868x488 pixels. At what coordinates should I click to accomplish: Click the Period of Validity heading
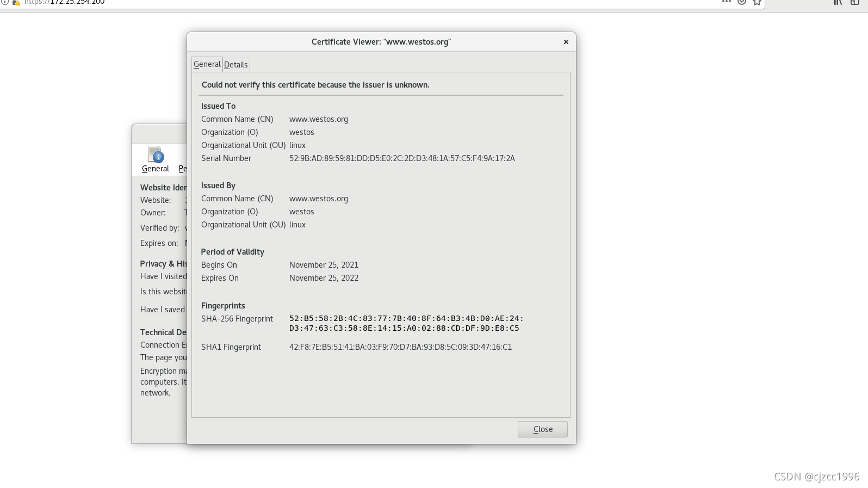[233, 252]
